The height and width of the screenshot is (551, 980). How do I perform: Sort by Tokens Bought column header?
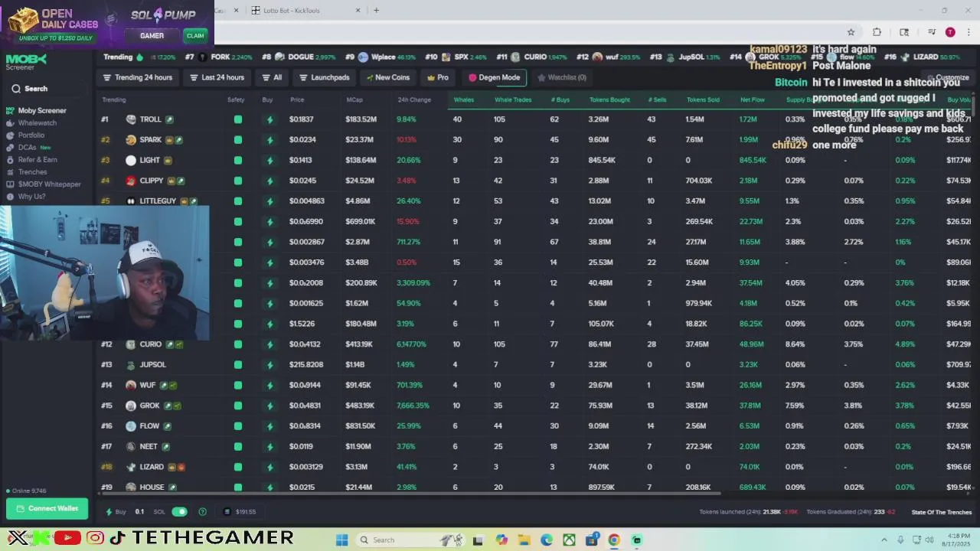tap(609, 99)
